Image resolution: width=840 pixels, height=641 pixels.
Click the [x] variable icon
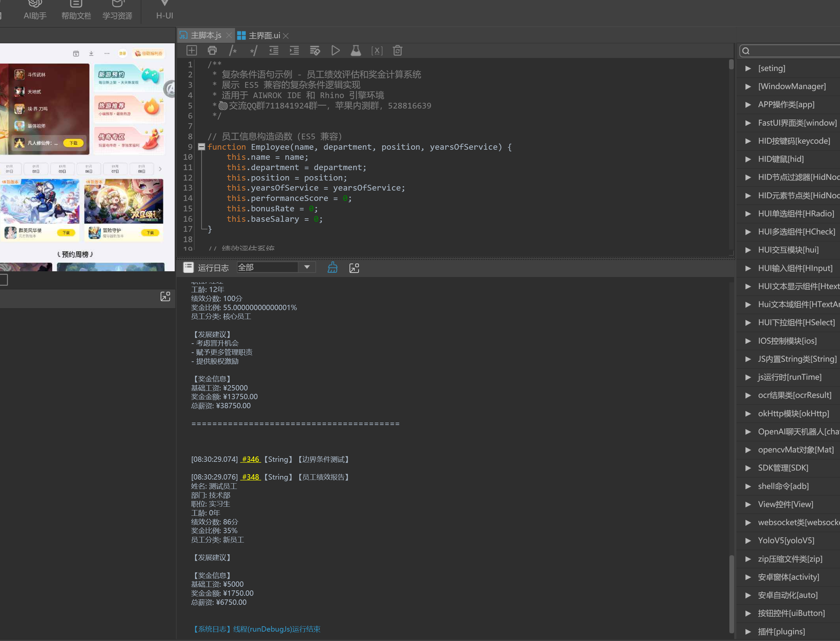376,51
